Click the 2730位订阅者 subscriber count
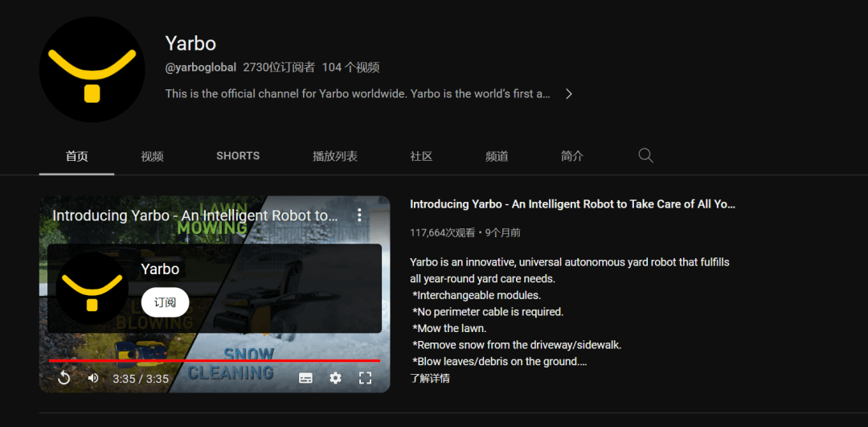The height and width of the screenshot is (427, 868). click(x=279, y=68)
